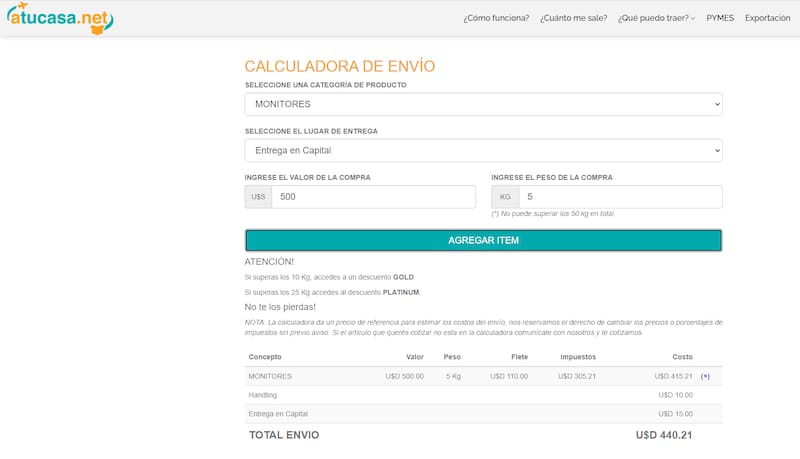Click the (*) marker in the MONITORES row
This screenshot has height=459, width=800.
pyautogui.click(x=705, y=376)
